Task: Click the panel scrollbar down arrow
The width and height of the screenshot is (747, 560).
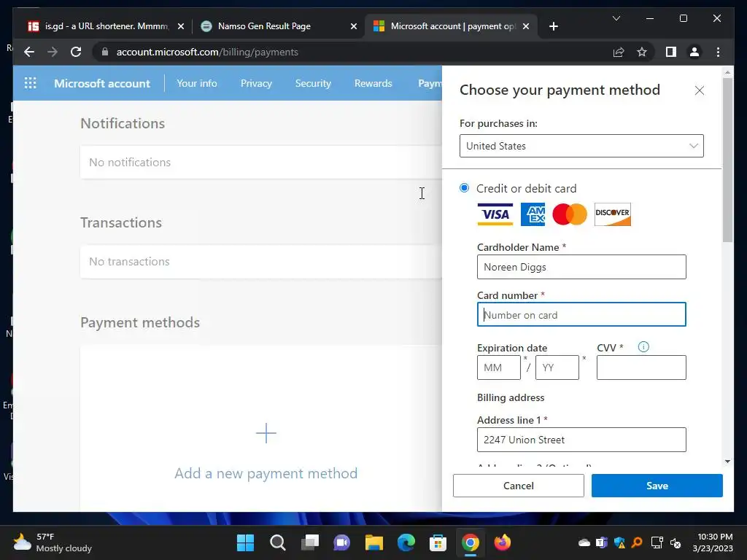Action: 727,461
